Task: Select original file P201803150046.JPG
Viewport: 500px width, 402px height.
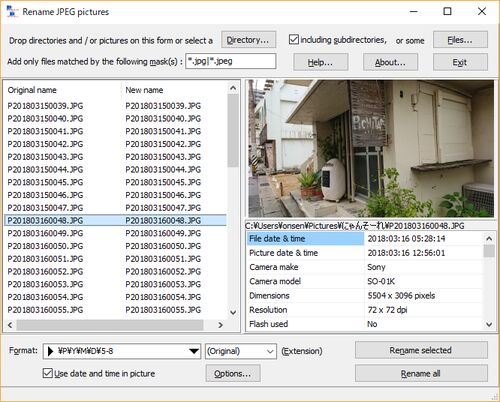Action: (x=45, y=195)
